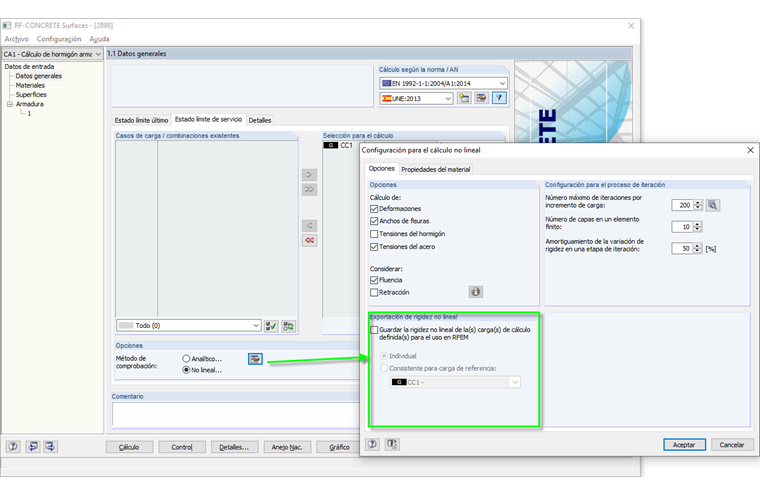The width and height of the screenshot is (760, 495).
Task: Select Superficies tree item
Action: 31,95
